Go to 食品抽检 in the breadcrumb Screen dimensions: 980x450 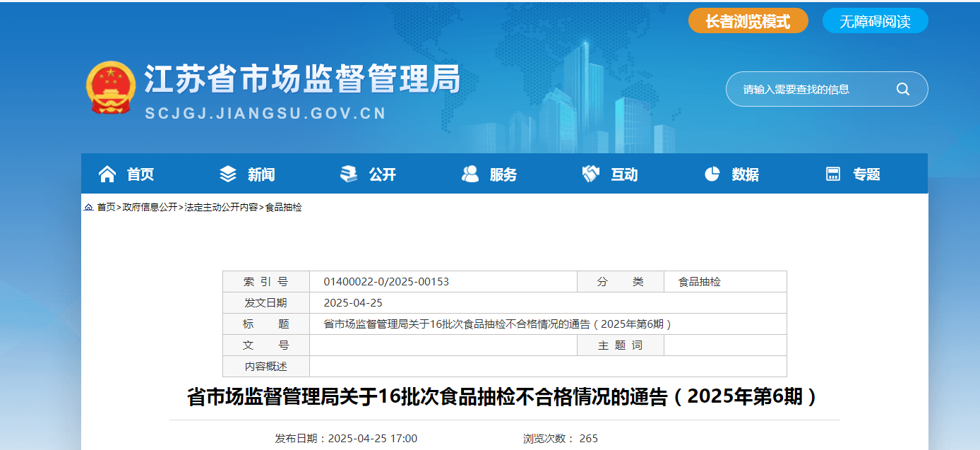click(x=283, y=207)
